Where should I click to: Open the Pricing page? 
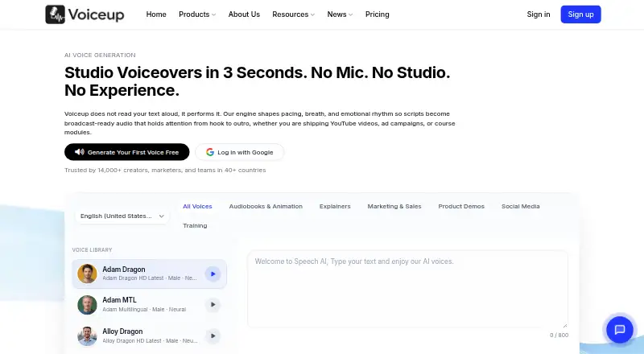(377, 14)
